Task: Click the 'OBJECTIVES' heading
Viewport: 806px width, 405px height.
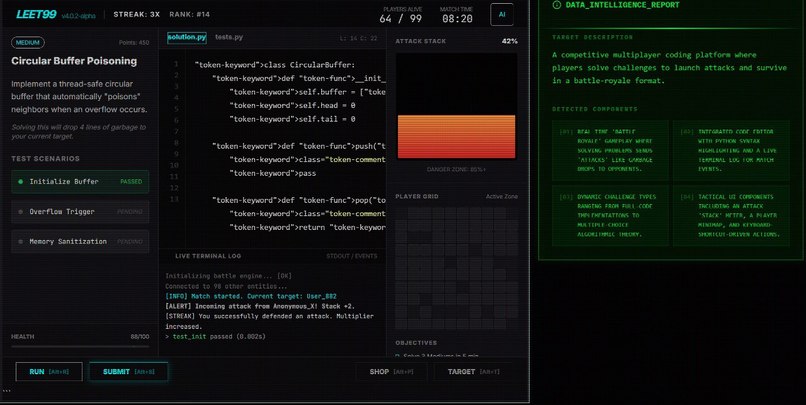Action: pos(416,343)
